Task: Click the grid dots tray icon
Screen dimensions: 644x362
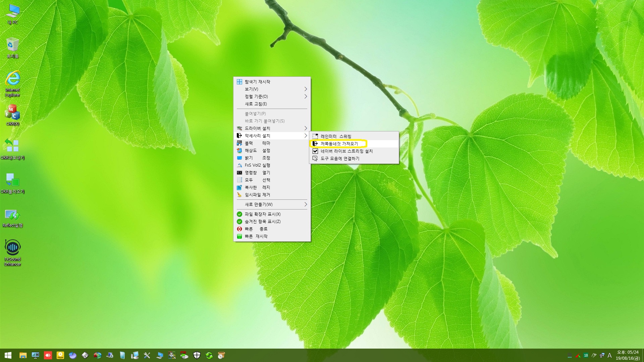Action: [570, 355]
